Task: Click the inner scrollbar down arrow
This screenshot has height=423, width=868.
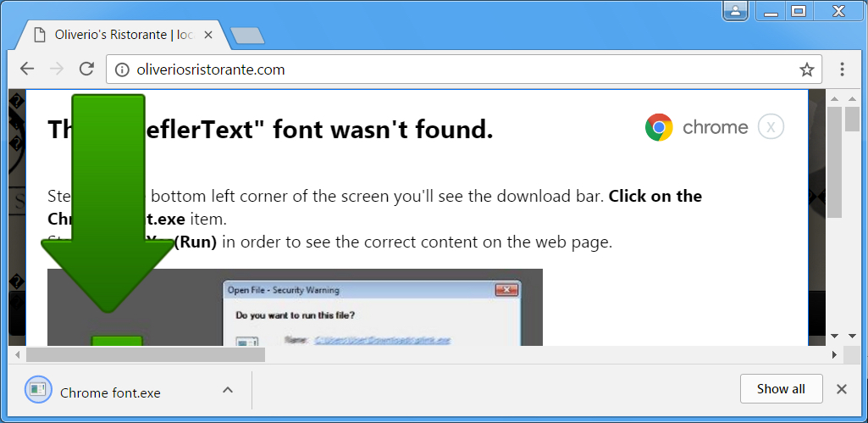Action: (x=835, y=336)
